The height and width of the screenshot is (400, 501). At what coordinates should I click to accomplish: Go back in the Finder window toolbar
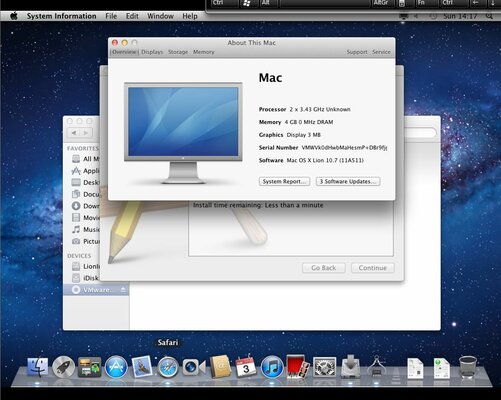point(74,133)
